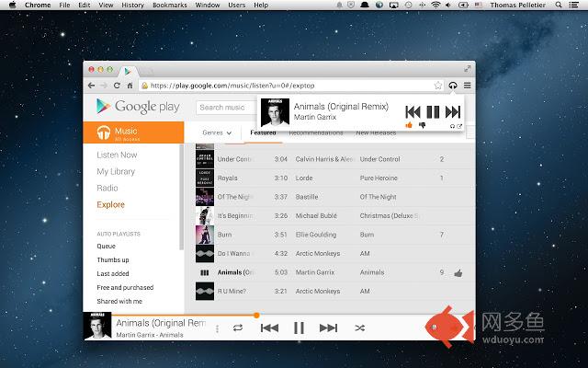Pause playback in the popup mini player
This screenshot has height=368, width=588.
[x=433, y=112]
